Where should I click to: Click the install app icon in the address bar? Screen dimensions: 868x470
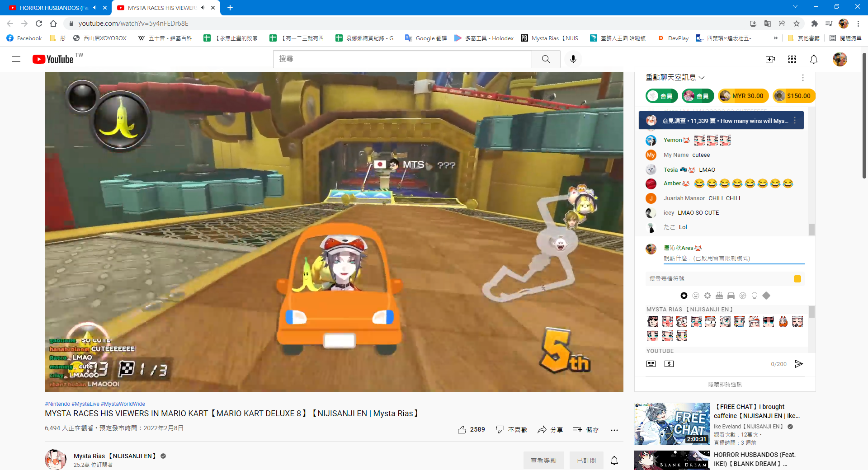(x=753, y=23)
